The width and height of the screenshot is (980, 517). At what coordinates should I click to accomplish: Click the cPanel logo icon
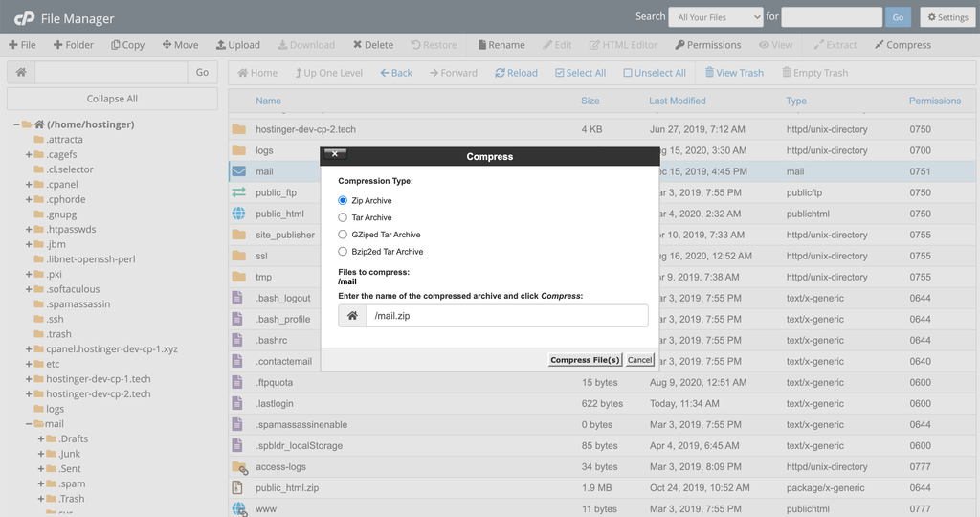click(x=24, y=19)
